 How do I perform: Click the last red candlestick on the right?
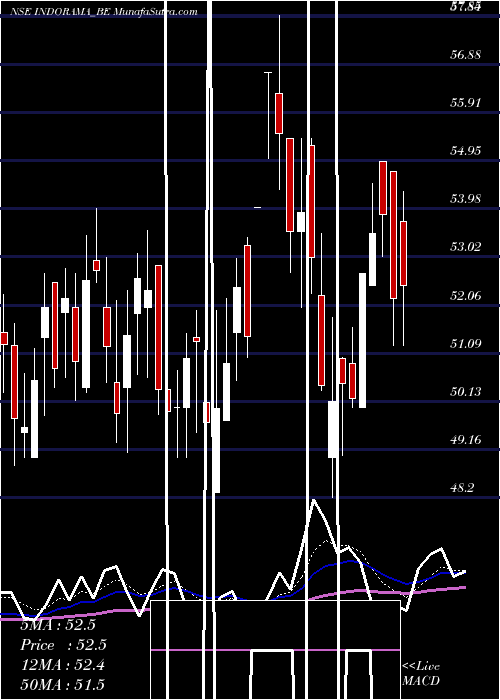404,254
